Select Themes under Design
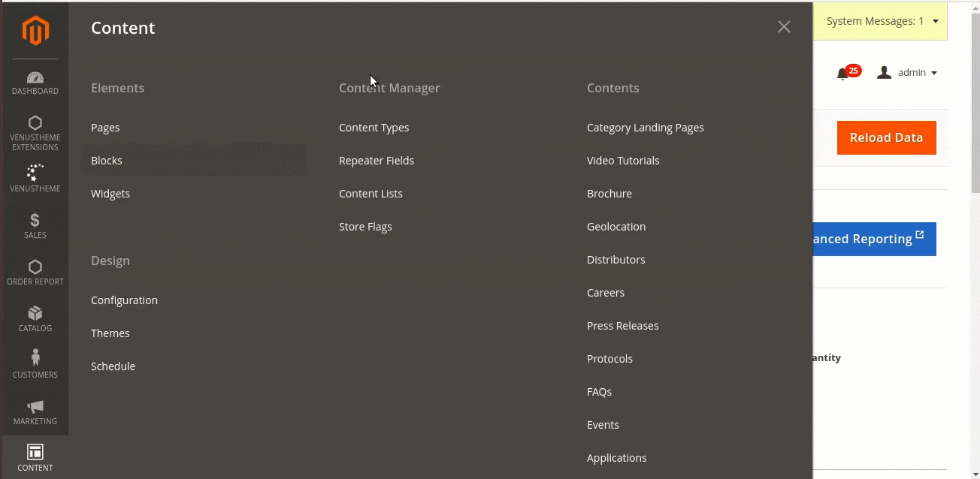Image resolution: width=980 pixels, height=479 pixels. coord(110,333)
